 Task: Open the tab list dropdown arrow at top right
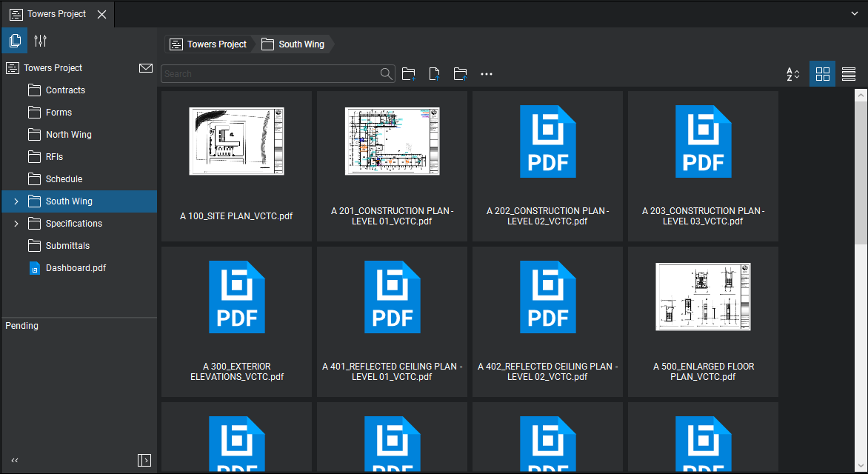point(855,13)
